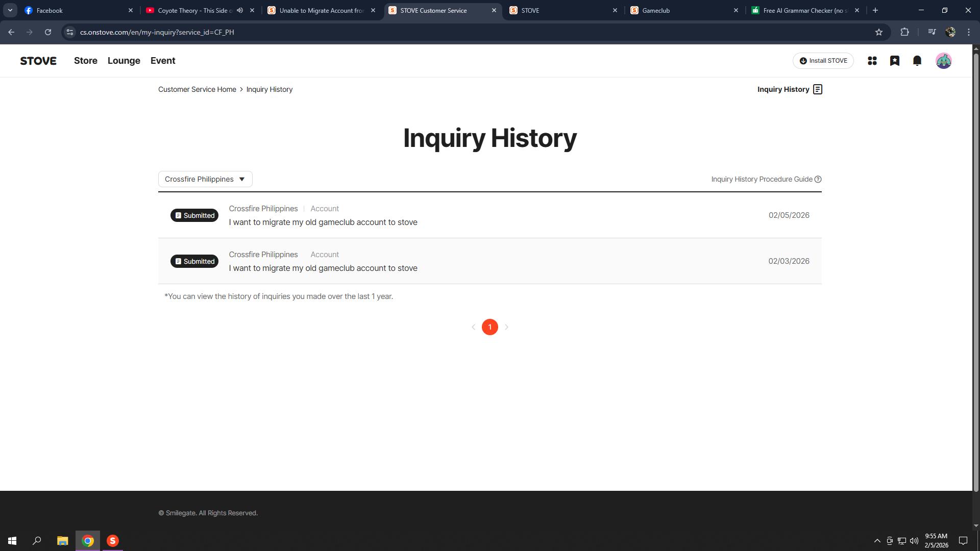
Task: Show hidden system tray icons chevron
Action: 877,541
